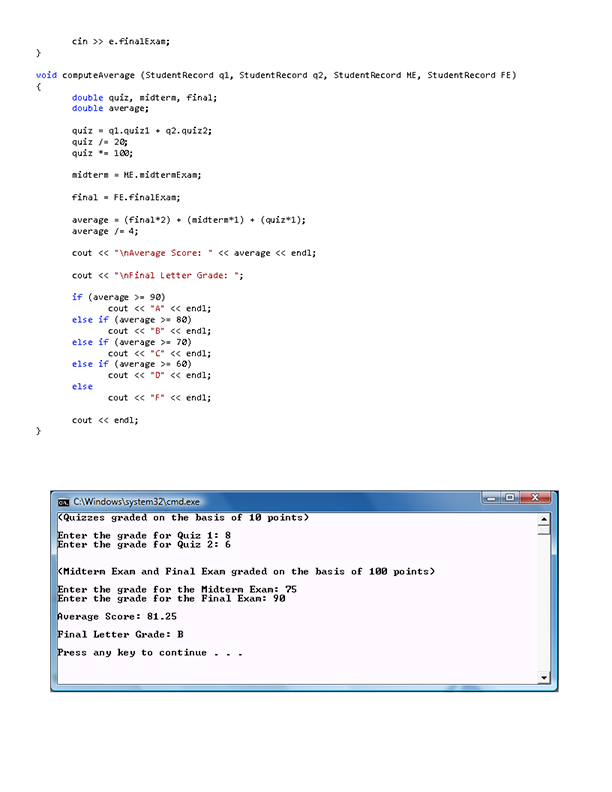Screen dimensions: 612x792
Task: Click the cout "A" code line
Action: tap(160, 309)
